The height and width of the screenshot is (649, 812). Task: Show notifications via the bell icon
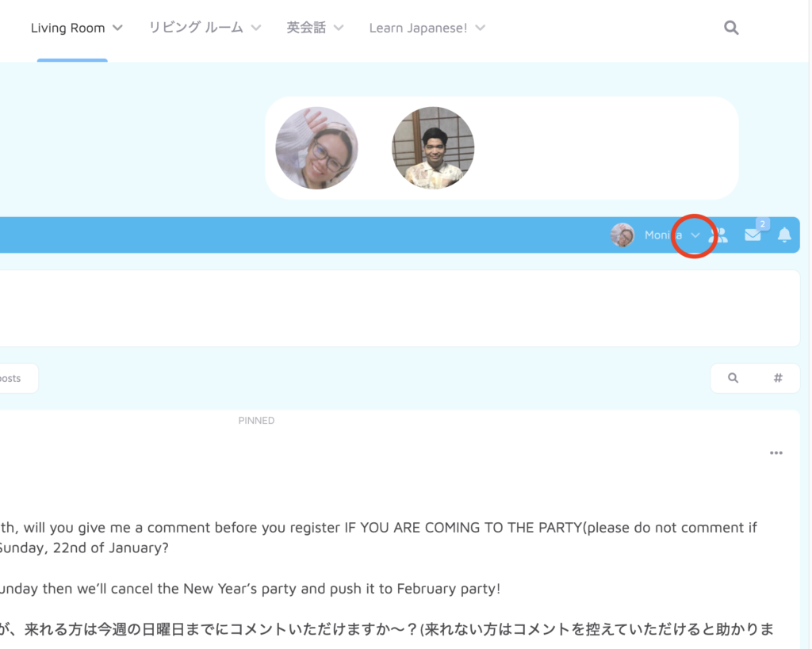click(x=784, y=235)
